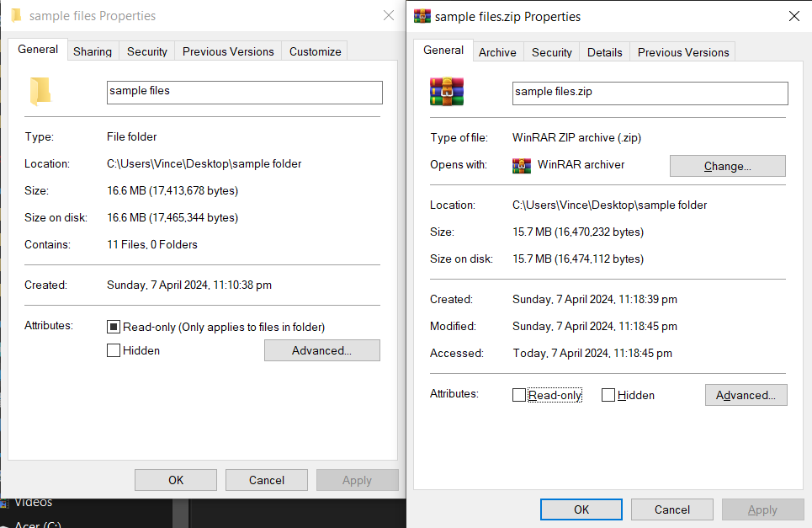Switch to the Archive tab
Screen dimensions: 812x528
click(497, 52)
